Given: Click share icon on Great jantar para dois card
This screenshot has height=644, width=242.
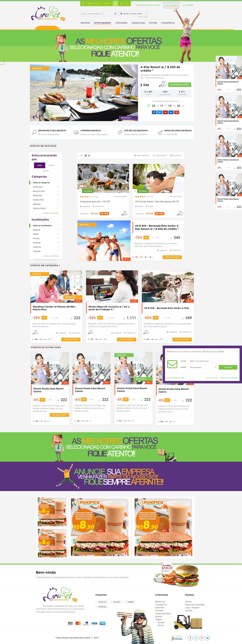Looking at the screenshot, I should click(x=80, y=191).
